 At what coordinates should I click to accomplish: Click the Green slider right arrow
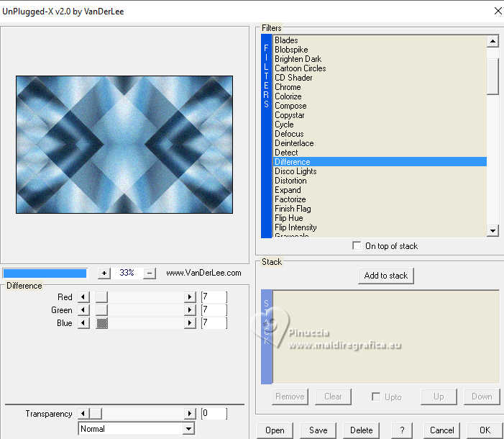[x=190, y=310]
